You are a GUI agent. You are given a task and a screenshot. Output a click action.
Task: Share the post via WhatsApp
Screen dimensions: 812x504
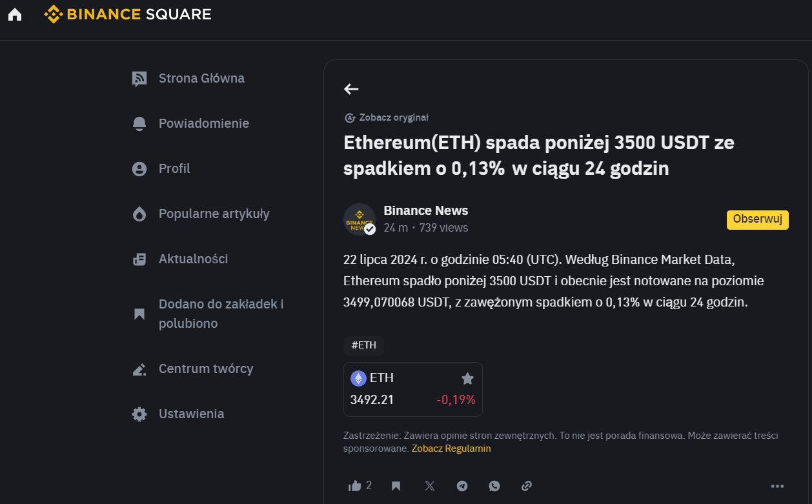click(494, 486)
